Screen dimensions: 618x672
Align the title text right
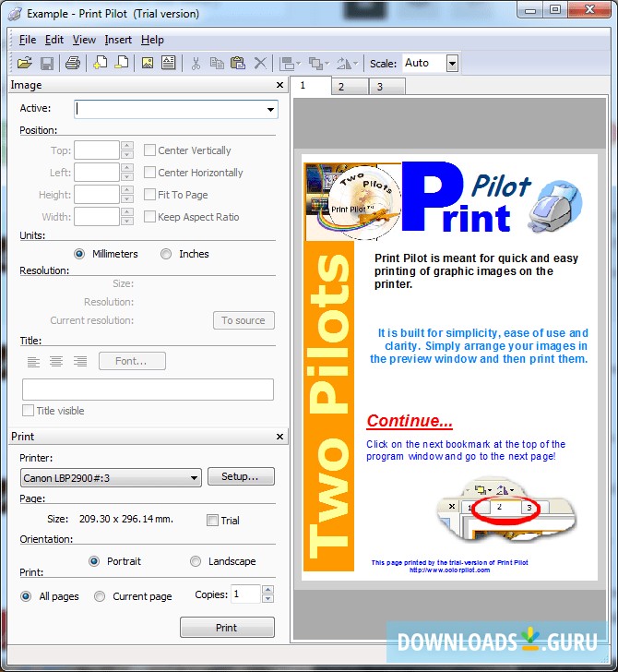point(80,362)
